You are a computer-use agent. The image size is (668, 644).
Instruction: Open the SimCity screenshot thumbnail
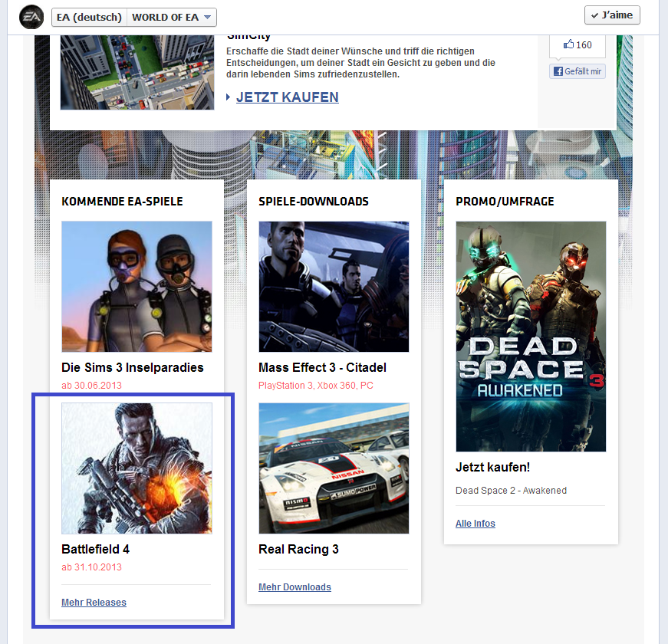click(137, 73)
